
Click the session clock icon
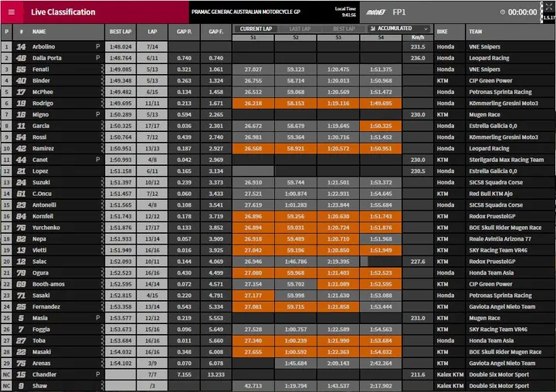pos(503,12)
